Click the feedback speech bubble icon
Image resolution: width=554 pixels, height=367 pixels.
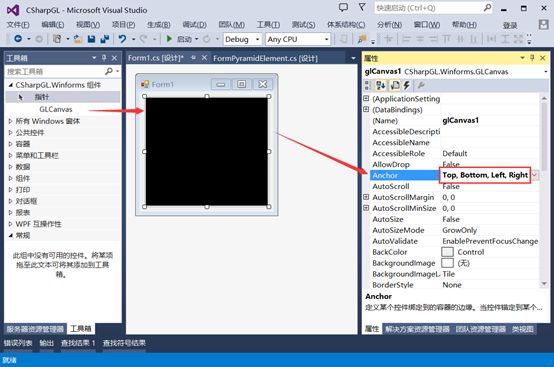[343, 7]
